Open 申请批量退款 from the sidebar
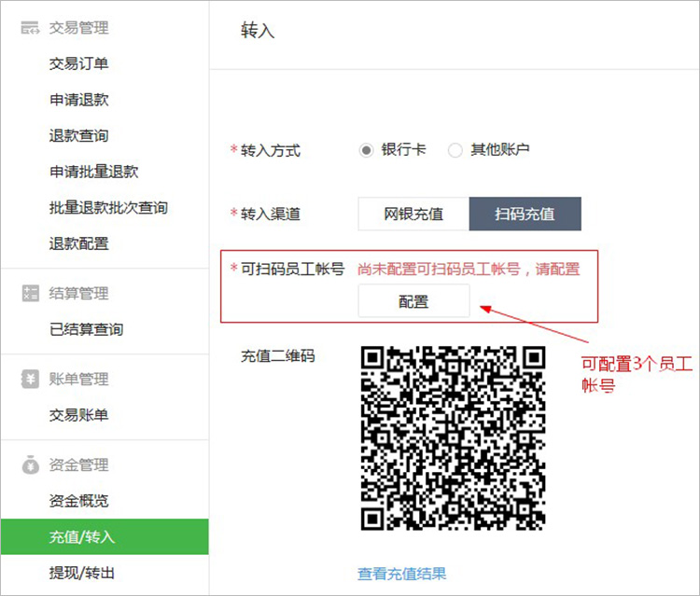700x596 pixels. 93,172
